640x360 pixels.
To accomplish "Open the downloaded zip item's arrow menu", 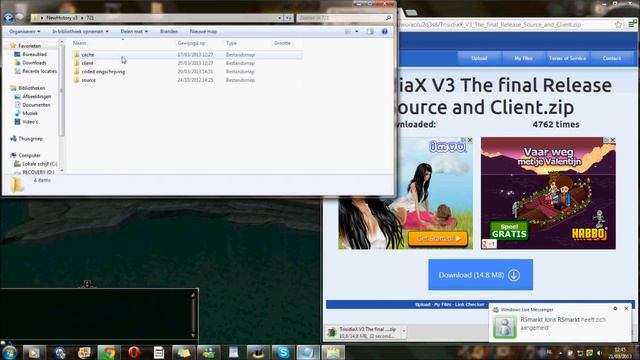I will point(404,331).
